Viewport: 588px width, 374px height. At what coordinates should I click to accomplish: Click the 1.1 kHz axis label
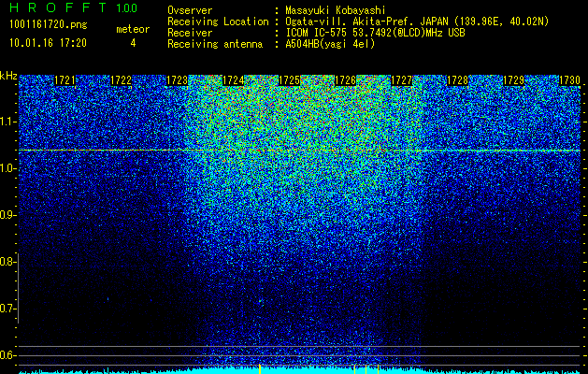7,122
